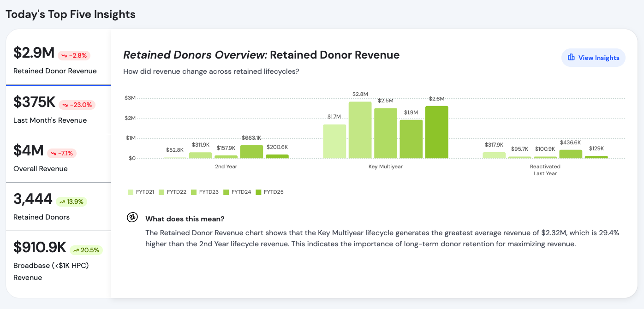Click the -7.1% decline badge
This screenshot has width=644, height=309.
coord(62,153)
